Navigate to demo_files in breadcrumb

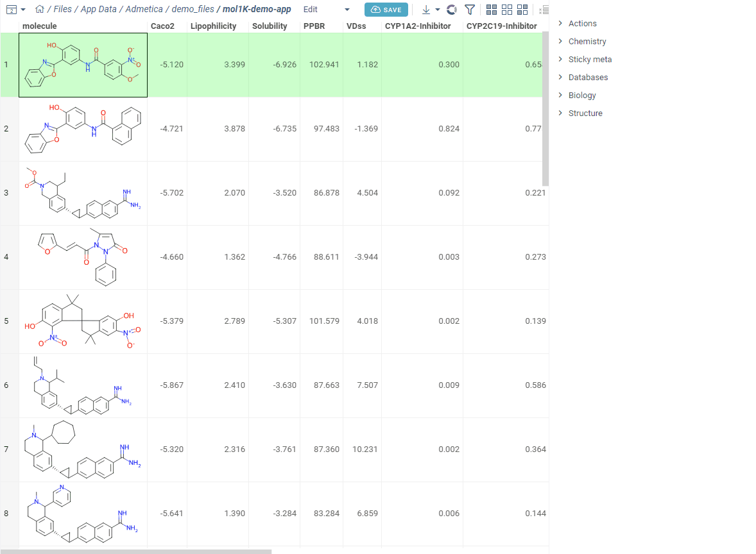193,10
